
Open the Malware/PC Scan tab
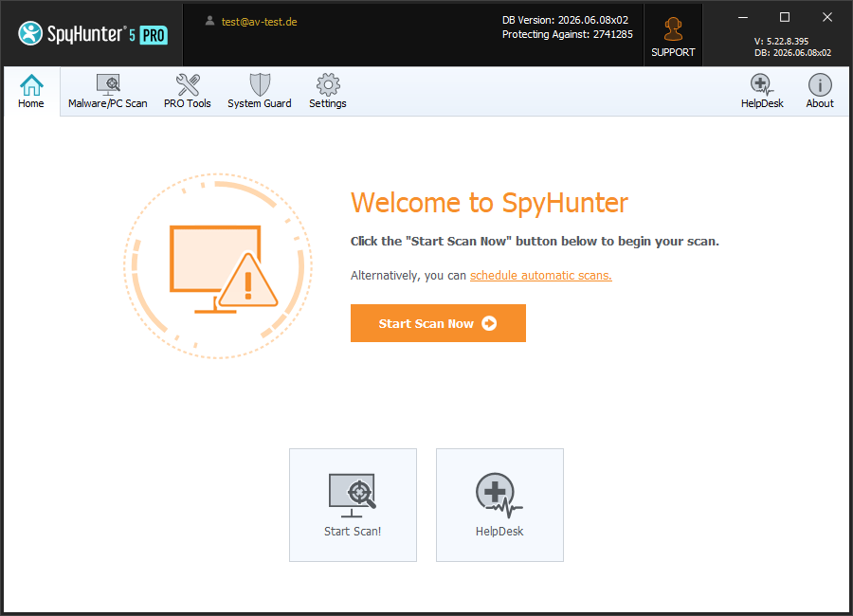tap(108, 91)
